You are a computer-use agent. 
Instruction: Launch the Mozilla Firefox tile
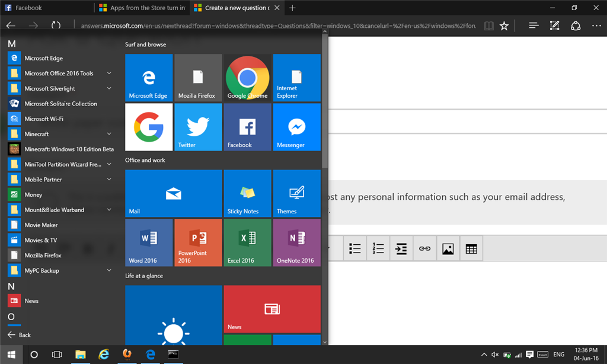point(198,78)
